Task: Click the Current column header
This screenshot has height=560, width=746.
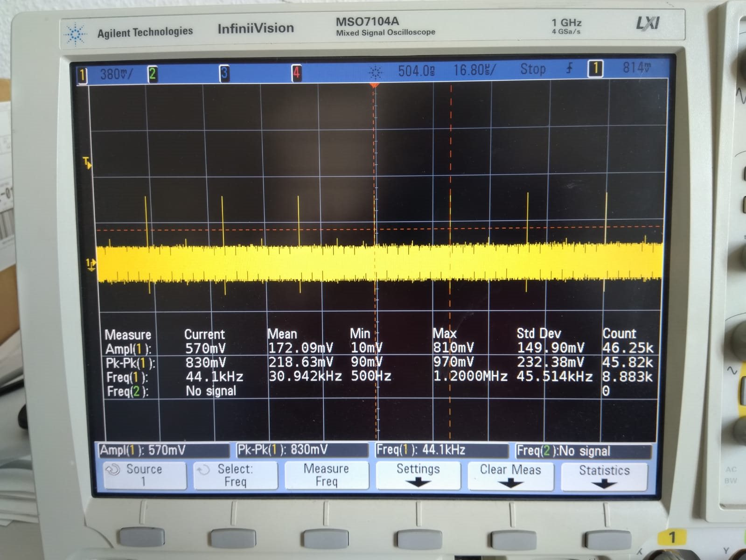Action: [x=204, y=334]
